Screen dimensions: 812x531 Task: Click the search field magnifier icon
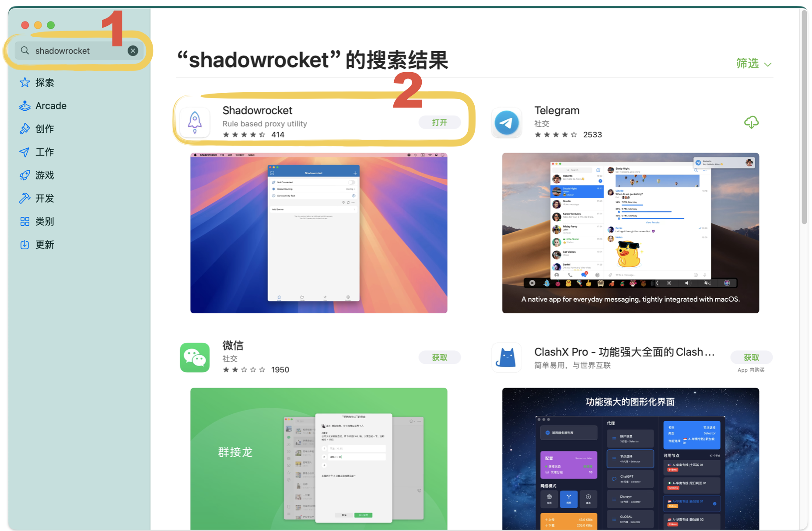25,51
